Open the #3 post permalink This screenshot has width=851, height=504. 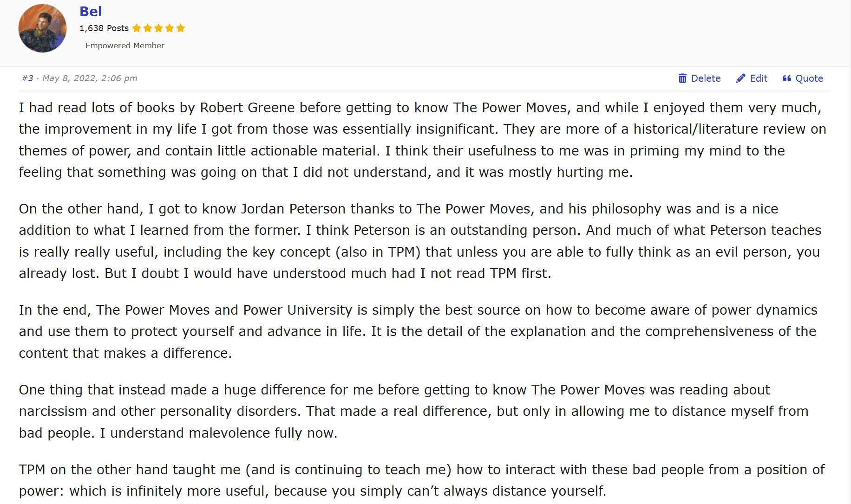pos(27,78)
